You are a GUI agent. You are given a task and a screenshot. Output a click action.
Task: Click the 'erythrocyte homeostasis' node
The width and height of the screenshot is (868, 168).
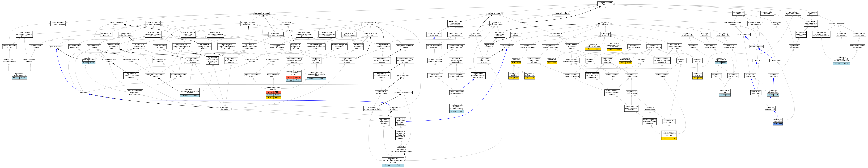point(774,75)
